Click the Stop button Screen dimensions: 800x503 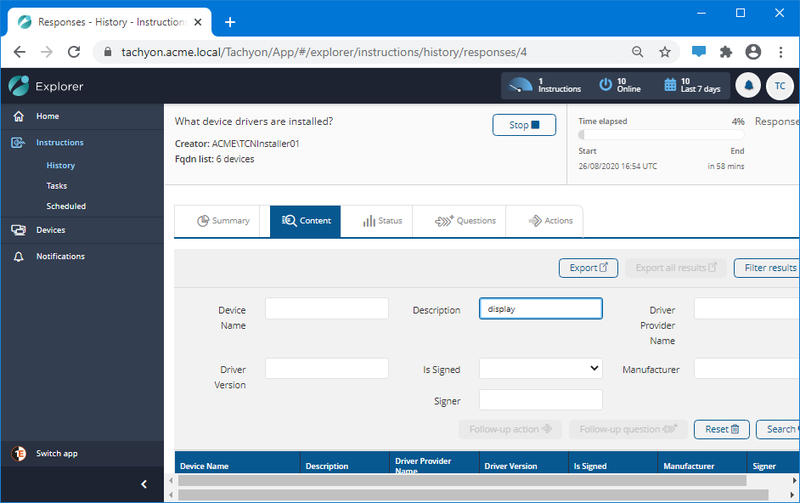tap(524, 125)
